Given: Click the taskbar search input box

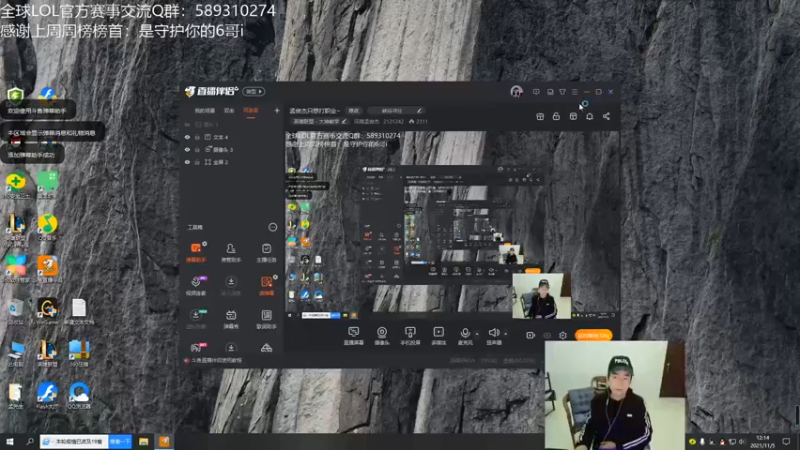Looking at the screenshot, I should coord(74,441).
